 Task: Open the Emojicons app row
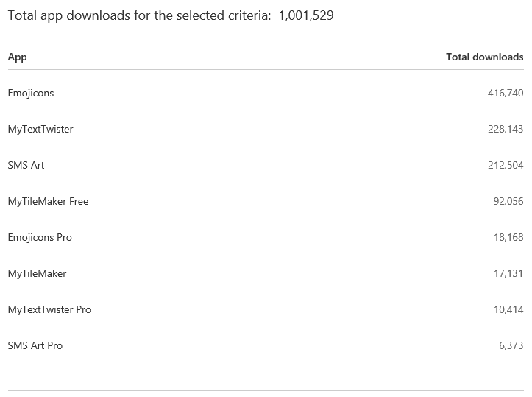click(x=31, y=93)
